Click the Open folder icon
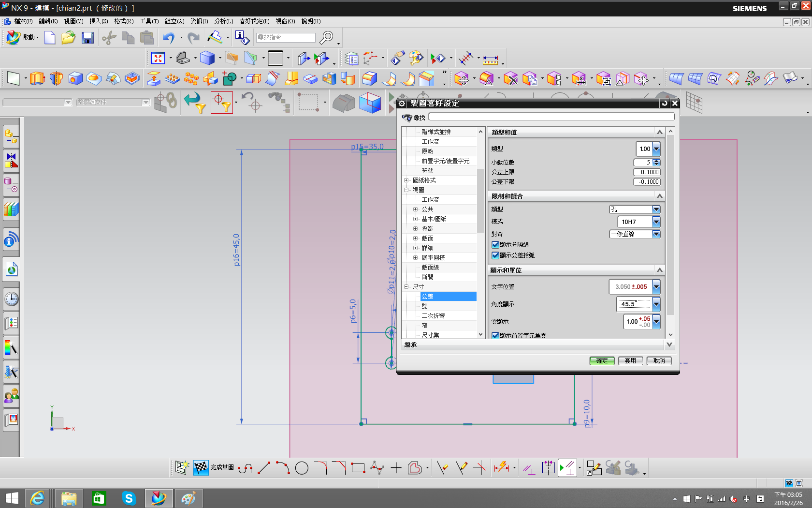The image size is (812, 508). pos(69,37)
